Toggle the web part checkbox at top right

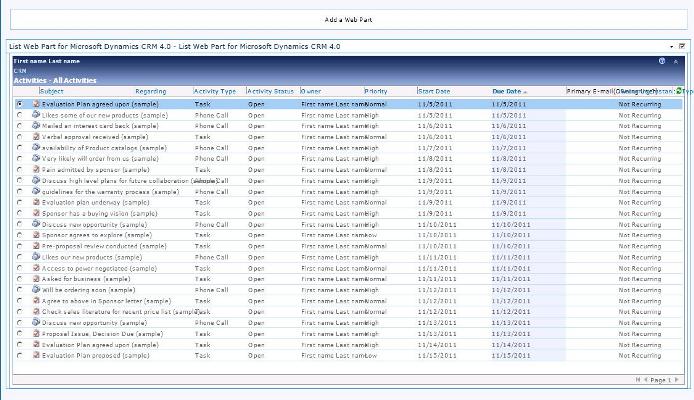pos(682,46)
